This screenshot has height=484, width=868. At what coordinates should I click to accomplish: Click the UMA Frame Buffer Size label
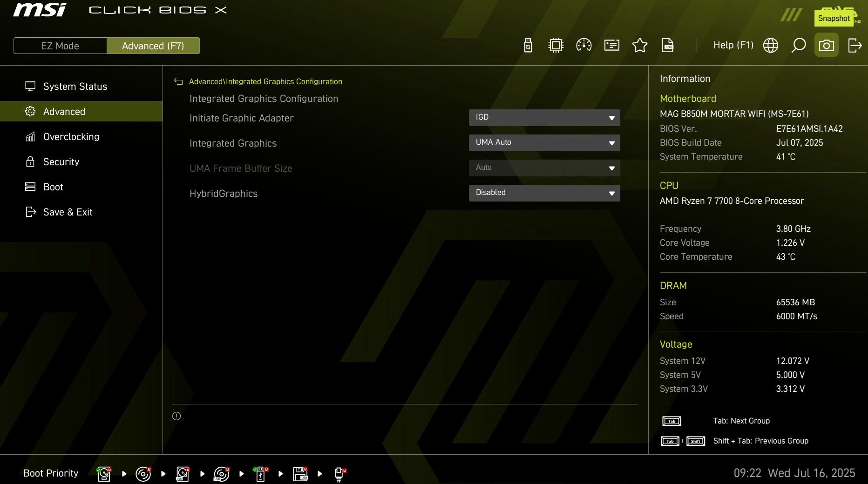click(241, 168)
